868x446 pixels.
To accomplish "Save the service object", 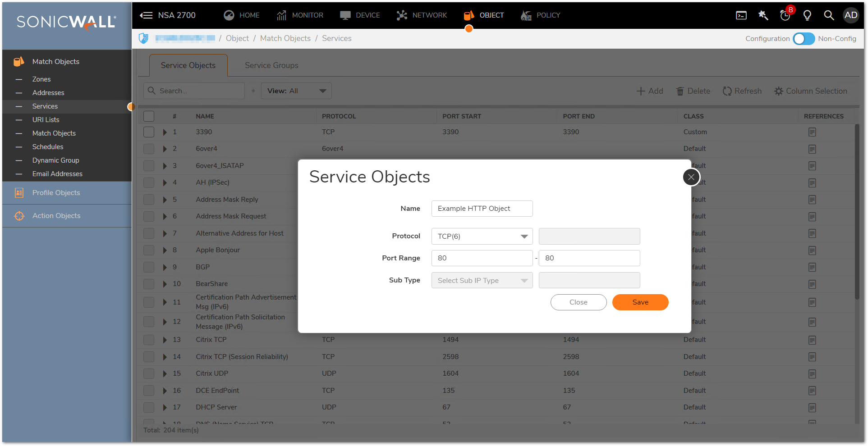I will (640, 302).
